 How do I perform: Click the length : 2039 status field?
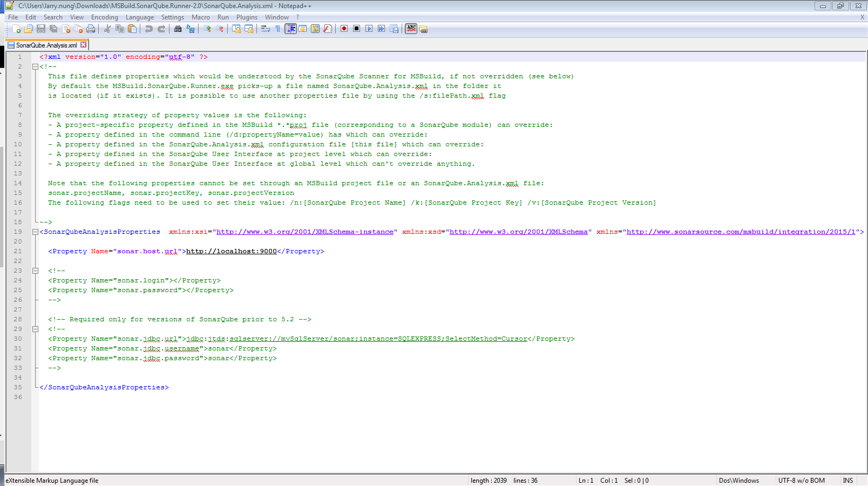[489, 481]
